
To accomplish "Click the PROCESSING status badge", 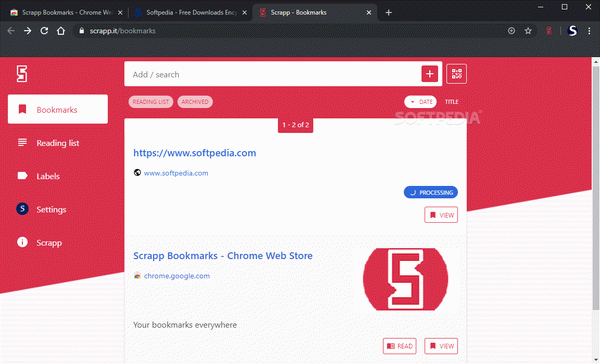I will coord(431,193).
